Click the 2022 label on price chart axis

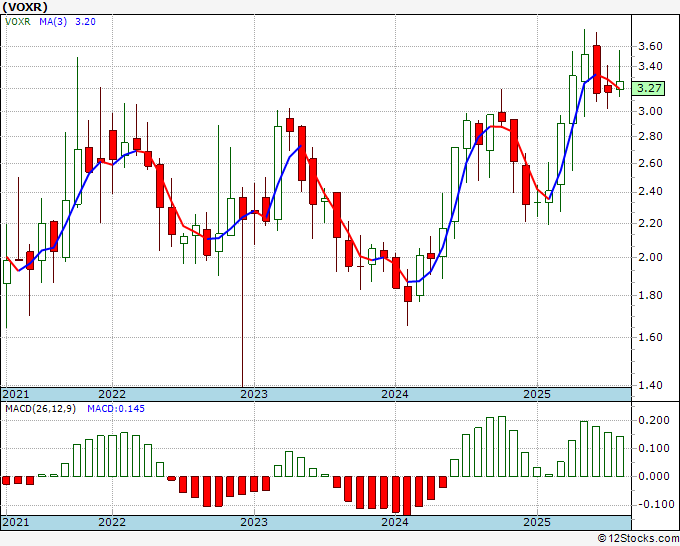[112, 394]
